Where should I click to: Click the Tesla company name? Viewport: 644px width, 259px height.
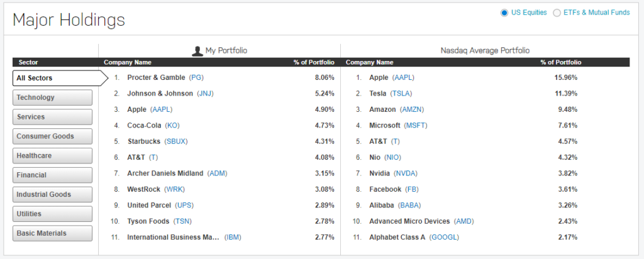(x=378, y=94)
